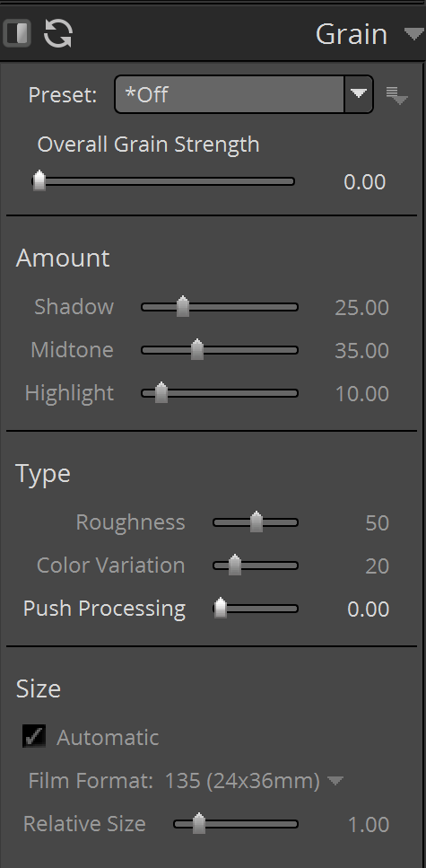Toggle the Grain panel on/off switch
The height and width of the screenshot is (868, 426).
coord(17,33)
